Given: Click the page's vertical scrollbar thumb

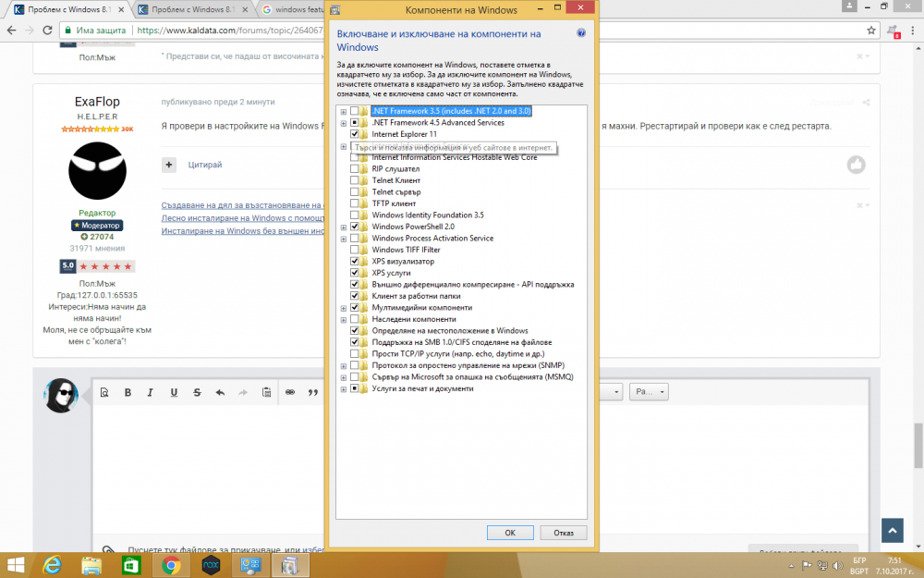Looking at the screenshot, I should tap(918, 446).
